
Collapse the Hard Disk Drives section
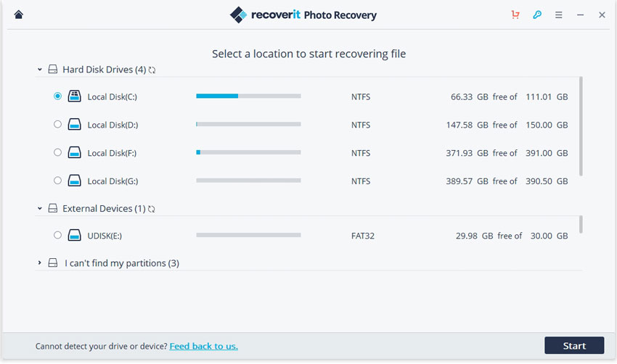click(x=40, y=70)
